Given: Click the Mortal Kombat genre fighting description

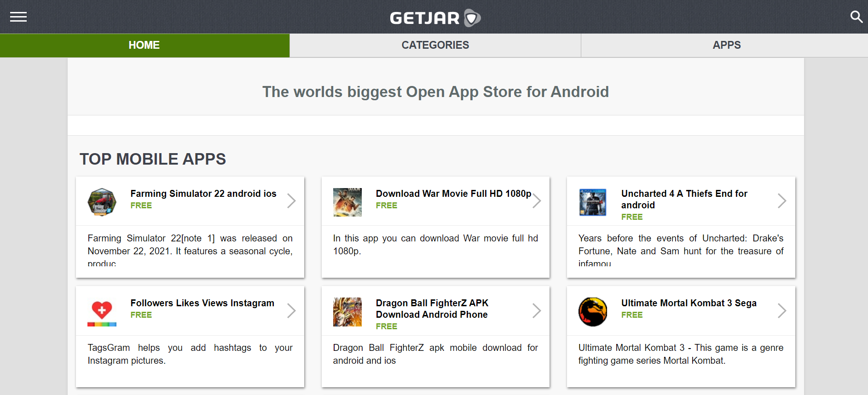Looking at the screenshot, I should (681, 354).
